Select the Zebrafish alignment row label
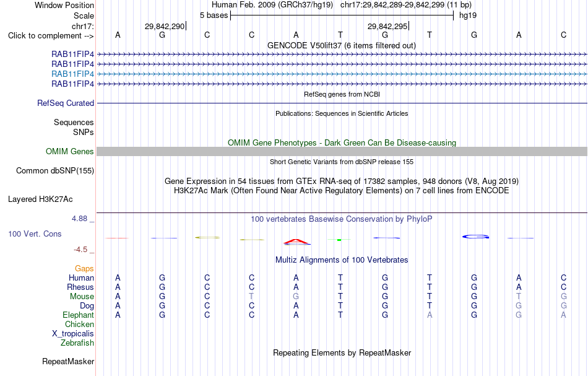 (77, 343)
